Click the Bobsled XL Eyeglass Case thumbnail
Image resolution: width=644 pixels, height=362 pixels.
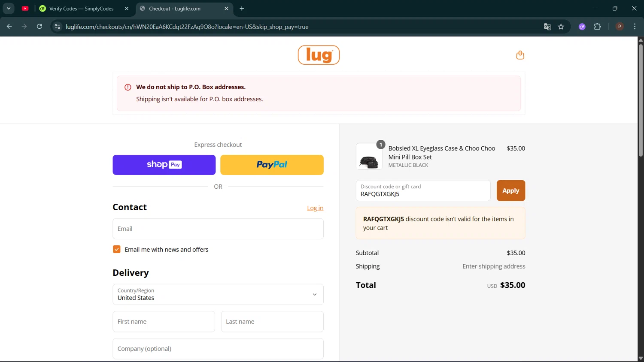(369, 157)
